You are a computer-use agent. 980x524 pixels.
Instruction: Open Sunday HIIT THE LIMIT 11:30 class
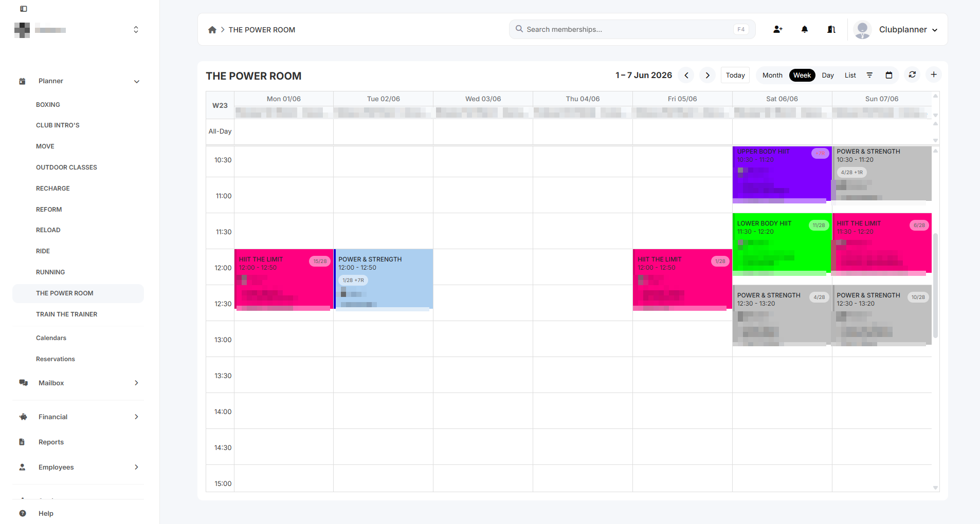tap(882, 244)
